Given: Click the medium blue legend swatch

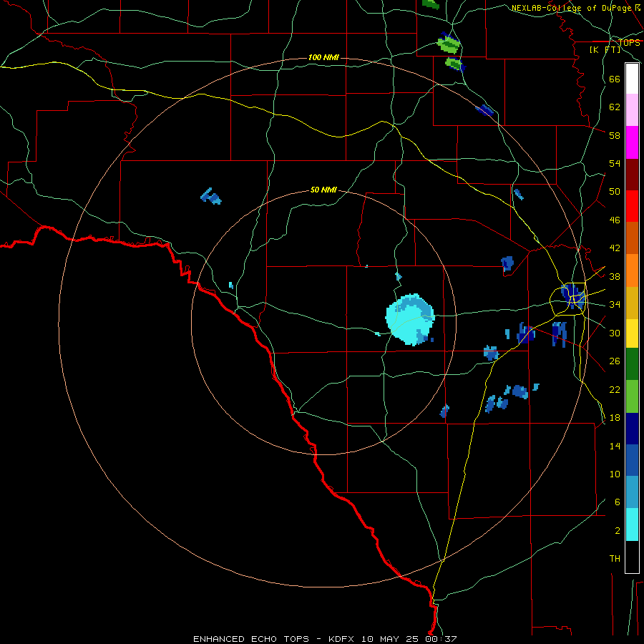Looking at the screenshot, I should (x=632, y=460).
